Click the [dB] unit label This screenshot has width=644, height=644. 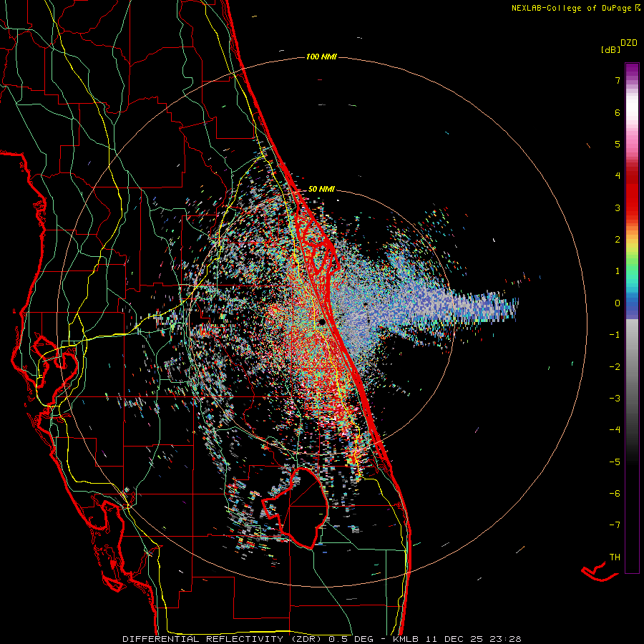coord(610,49)
